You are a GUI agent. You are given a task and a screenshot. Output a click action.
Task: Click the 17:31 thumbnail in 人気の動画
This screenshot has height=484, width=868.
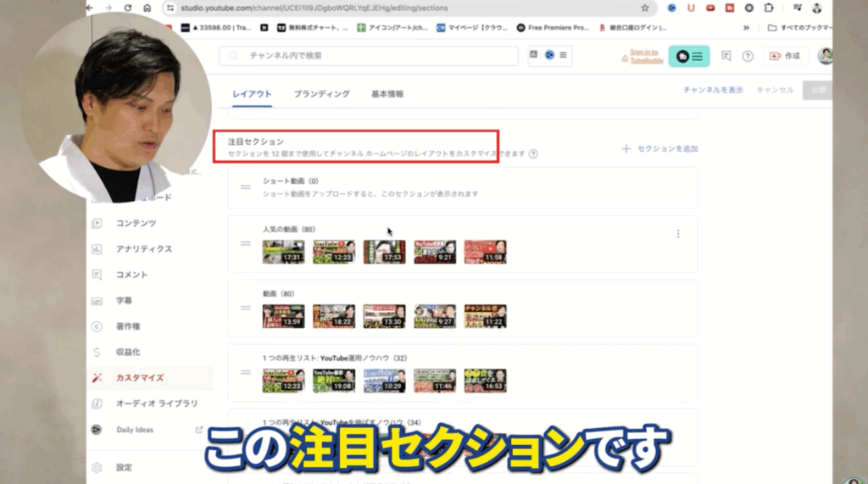point(283,252)
